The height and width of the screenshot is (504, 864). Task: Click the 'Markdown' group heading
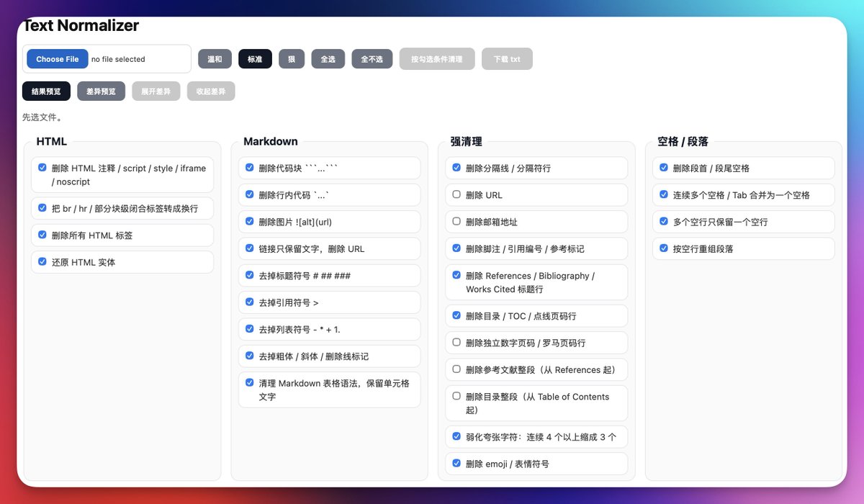click(x=271, y=142)
